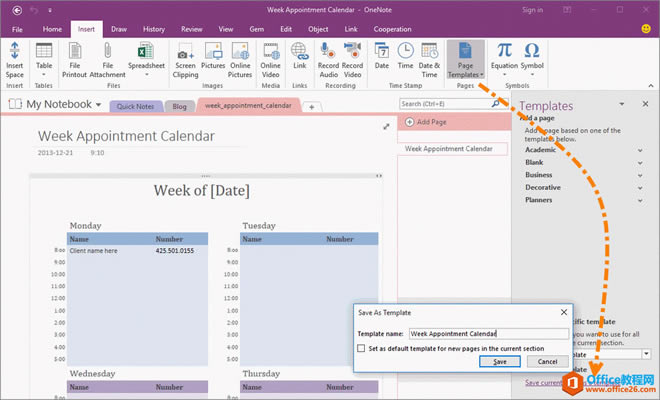Viewport: 660px width, 400px height.
Task: Insert an Excel Spreadsheet
Action: (x=146, y=59)
